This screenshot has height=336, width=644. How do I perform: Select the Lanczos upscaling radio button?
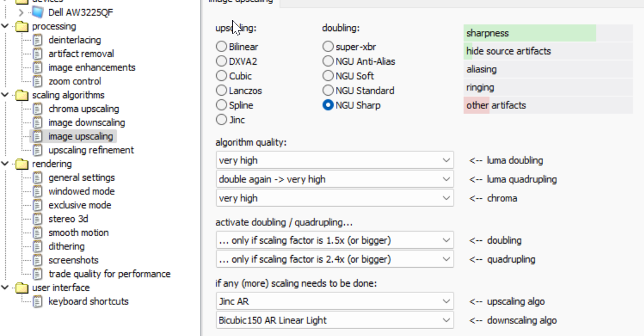pyautogui.click(x=221, y=91)
